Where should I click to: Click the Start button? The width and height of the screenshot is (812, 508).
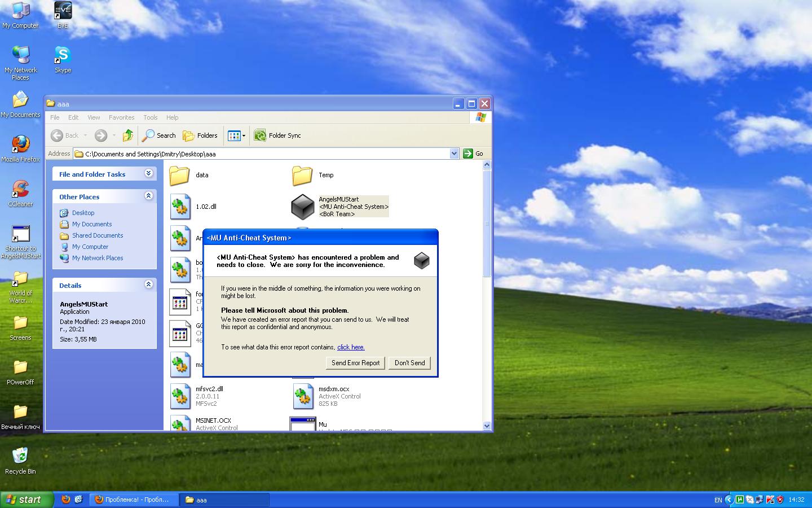(27, 500)
